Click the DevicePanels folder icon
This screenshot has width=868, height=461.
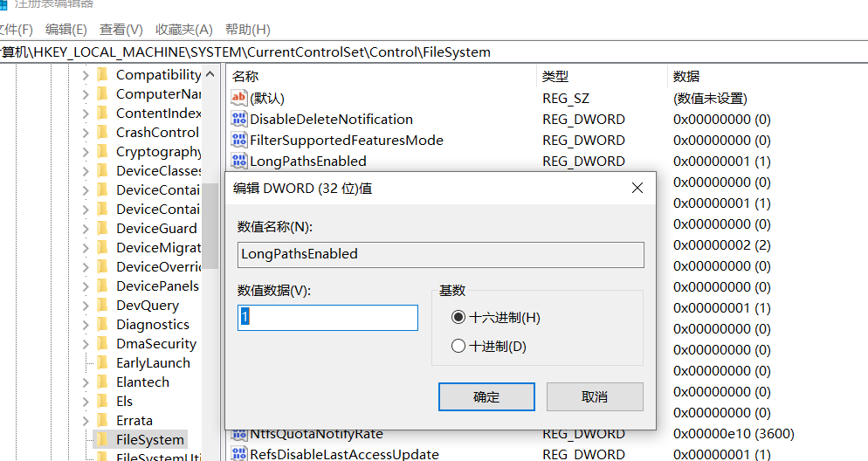coord(102,286)
